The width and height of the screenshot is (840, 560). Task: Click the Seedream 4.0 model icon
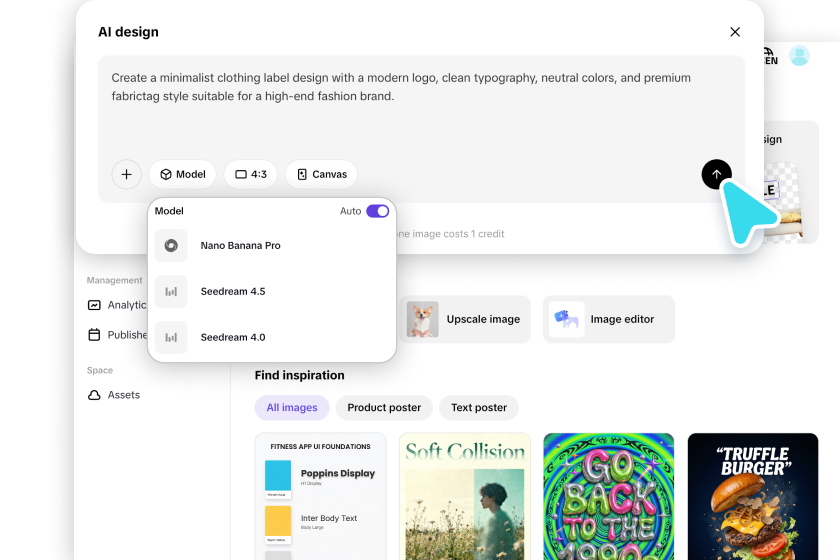171,337
